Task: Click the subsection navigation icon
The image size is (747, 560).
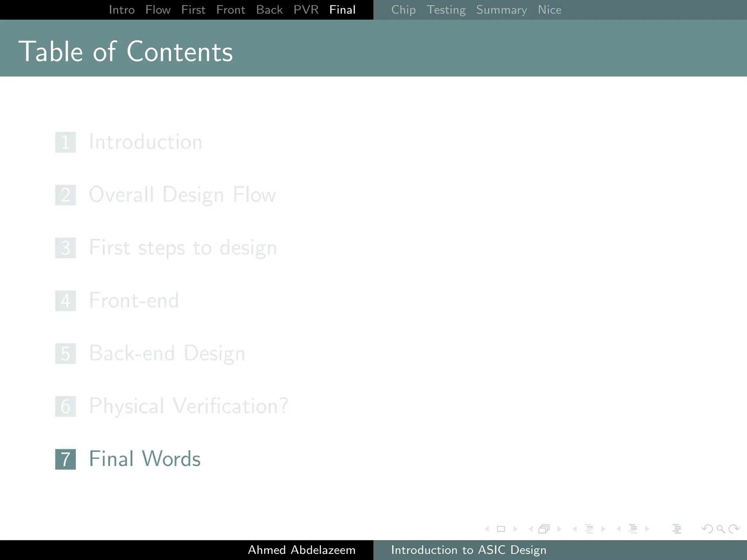Action: coord(589,529)
